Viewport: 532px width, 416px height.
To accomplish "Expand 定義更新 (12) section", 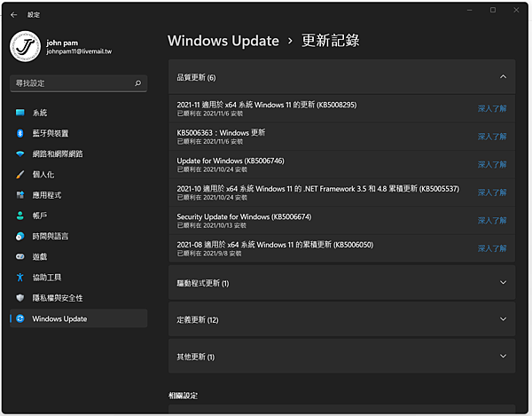I will 341,319.
